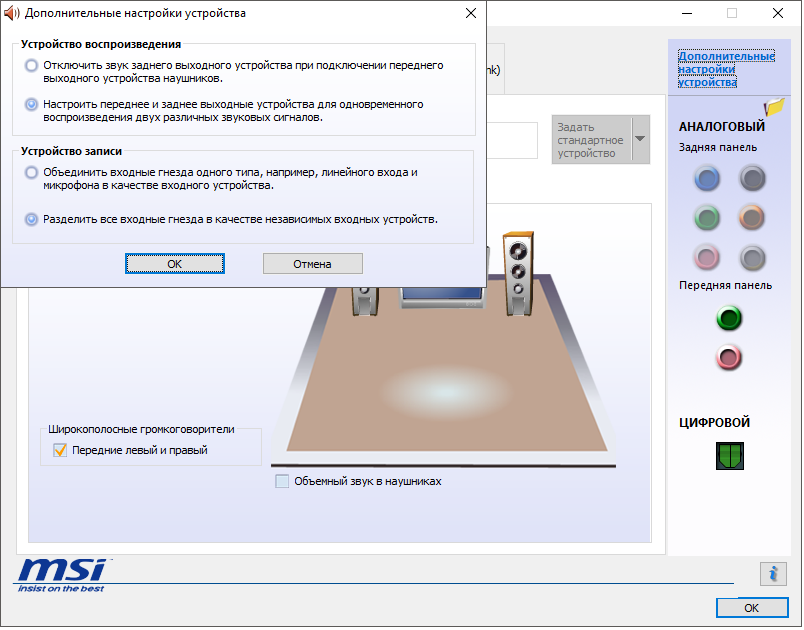This screenshot has width=804, height=630.
Task: Minimize the main audio manager window
Action: point(687,13)
